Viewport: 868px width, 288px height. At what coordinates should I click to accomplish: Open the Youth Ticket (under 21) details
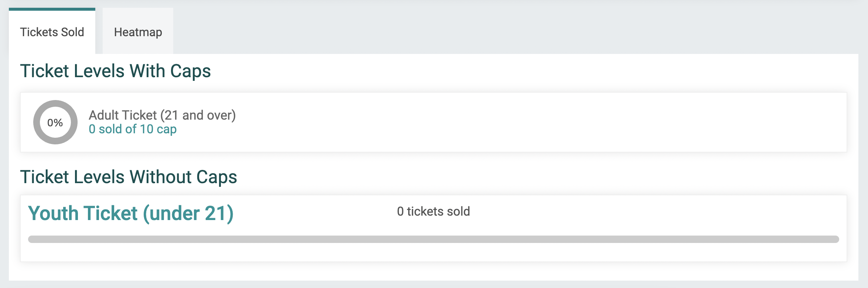[131, 213]
